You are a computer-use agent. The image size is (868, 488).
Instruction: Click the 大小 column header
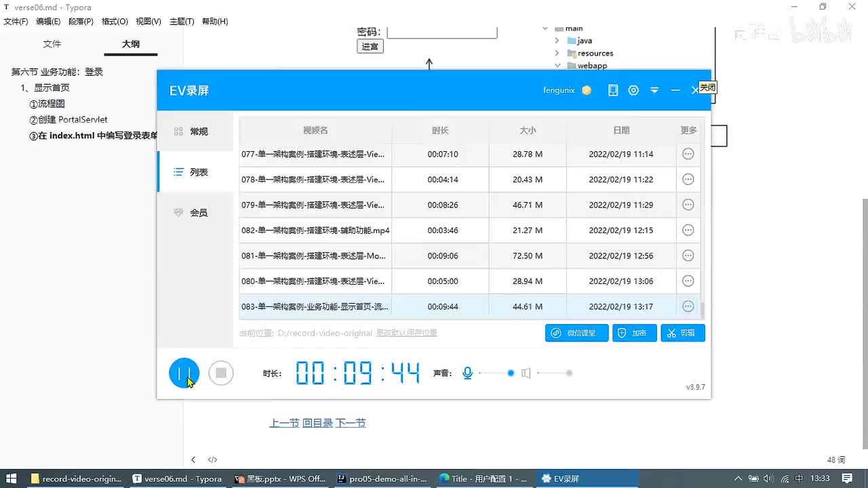tap(528, 130)
